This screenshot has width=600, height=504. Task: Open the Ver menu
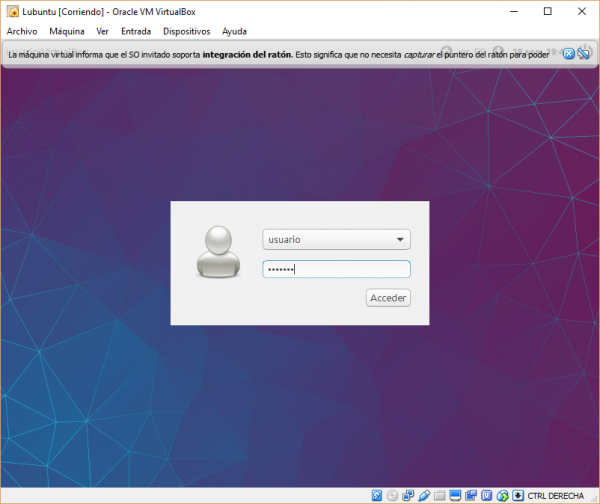(102, 31)
